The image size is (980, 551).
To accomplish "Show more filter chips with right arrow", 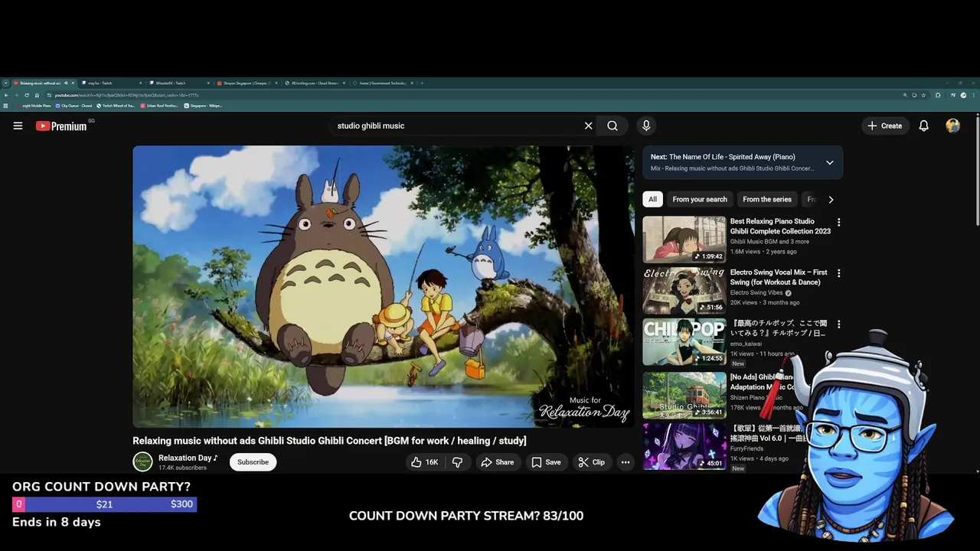I will [x=831, y=200].
